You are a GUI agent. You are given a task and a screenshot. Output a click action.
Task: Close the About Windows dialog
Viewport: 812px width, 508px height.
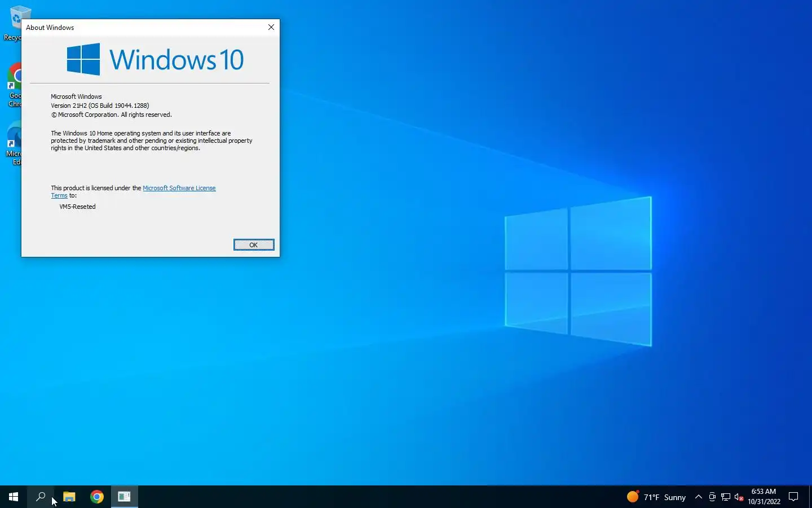pos(271,27)
